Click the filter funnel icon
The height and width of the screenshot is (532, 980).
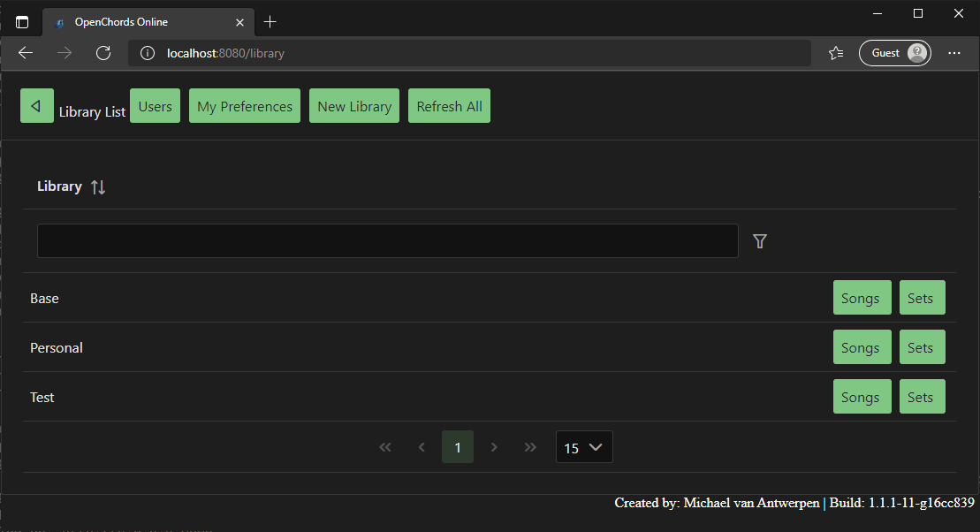coord(759,240)
